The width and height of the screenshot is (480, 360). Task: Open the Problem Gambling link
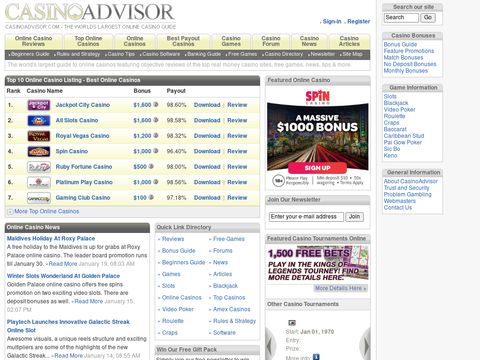pyautogui.click(x=407, y=194)
